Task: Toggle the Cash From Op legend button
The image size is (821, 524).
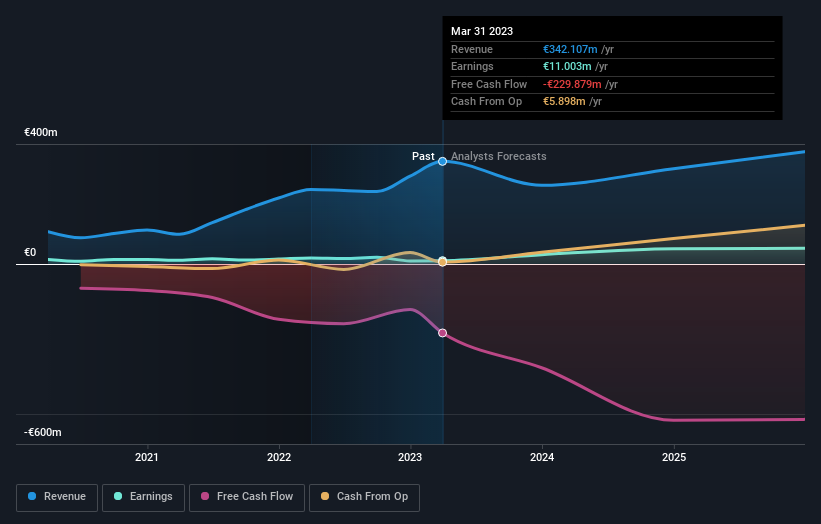Action: [x=364, y=497]
